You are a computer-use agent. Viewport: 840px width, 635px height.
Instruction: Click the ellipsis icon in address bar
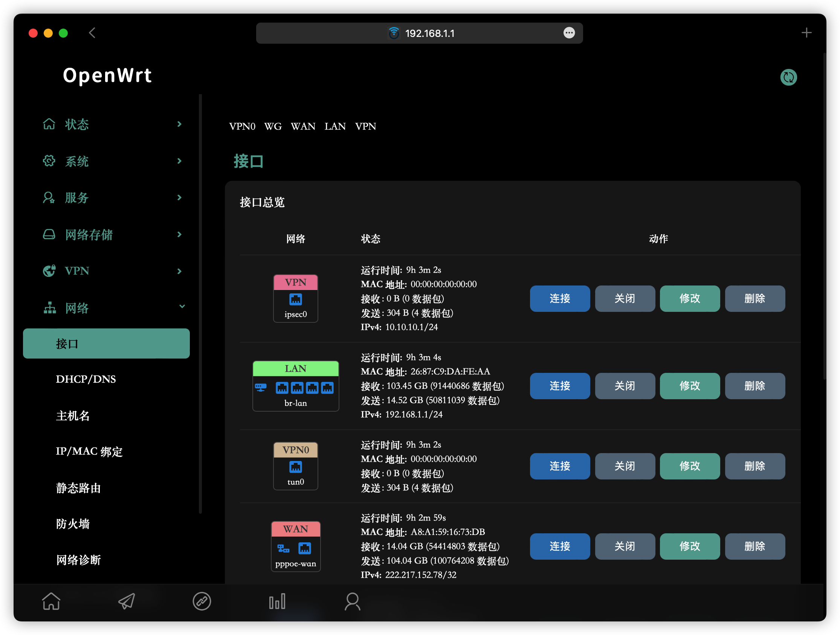569,33
